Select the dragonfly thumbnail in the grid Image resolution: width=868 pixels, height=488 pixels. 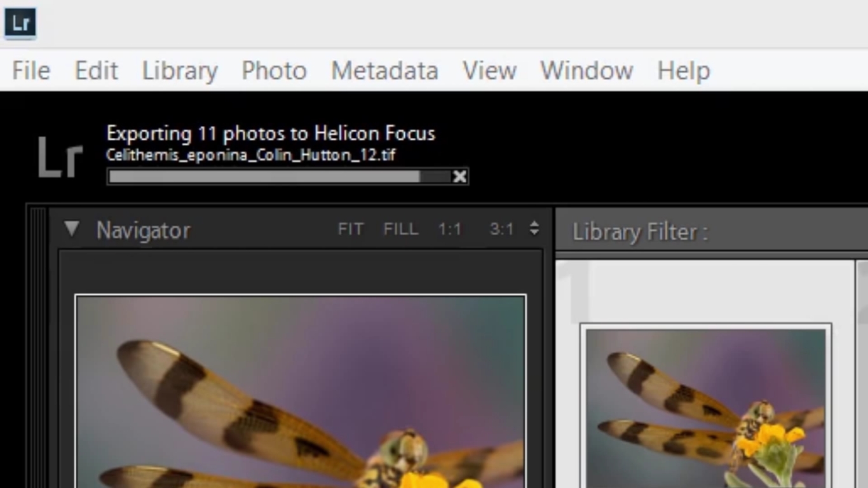(705, 407)
